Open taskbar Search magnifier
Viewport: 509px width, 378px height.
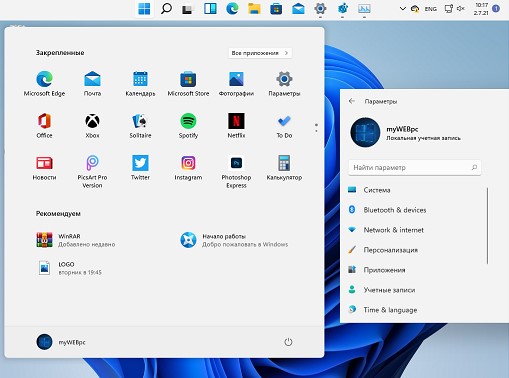(166, 9)
